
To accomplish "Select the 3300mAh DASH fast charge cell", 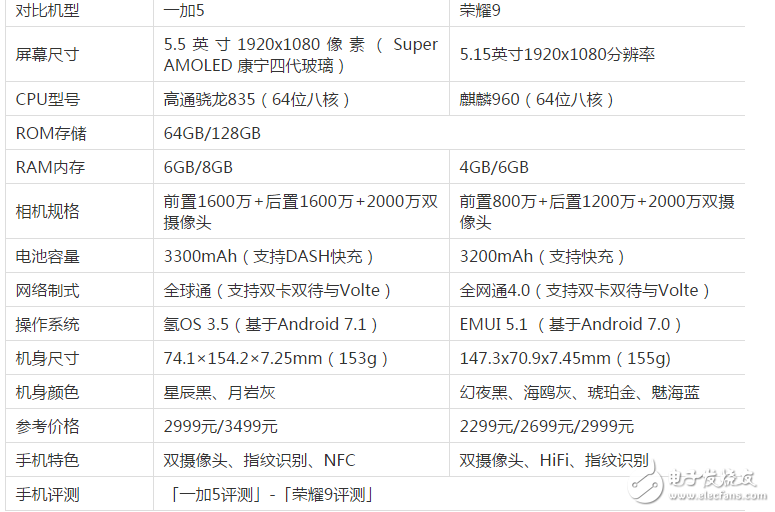I will 269,256.
